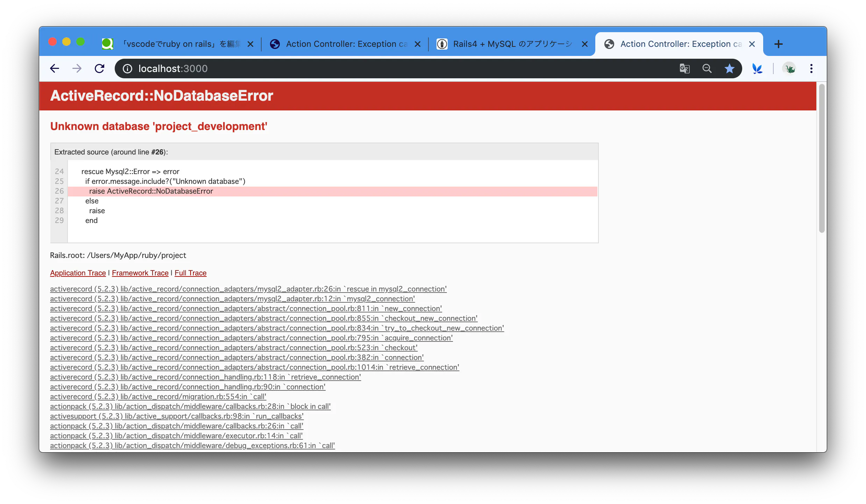Viewport: 866px width, 504px height.
Task: Show the Framework Trace
Action: 140,273
